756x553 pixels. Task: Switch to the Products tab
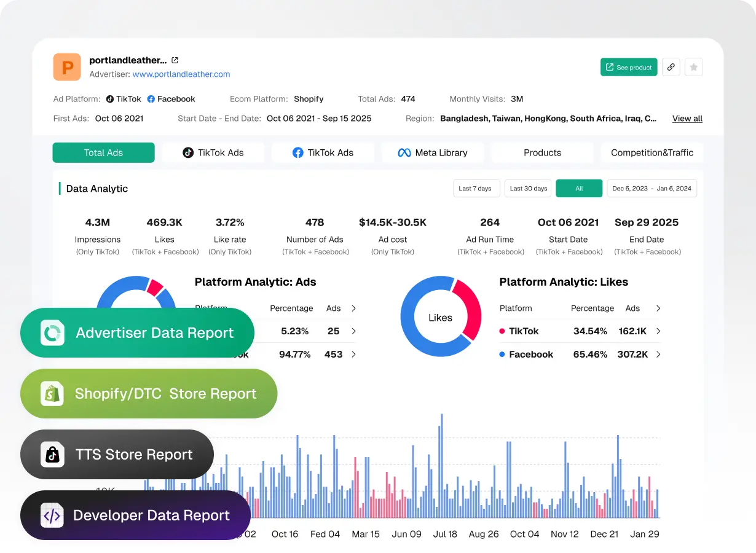pos(541,152)
